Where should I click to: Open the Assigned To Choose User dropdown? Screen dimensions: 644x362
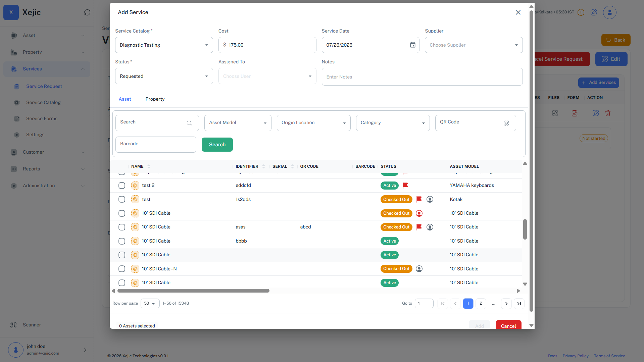[x=267, y=76]
